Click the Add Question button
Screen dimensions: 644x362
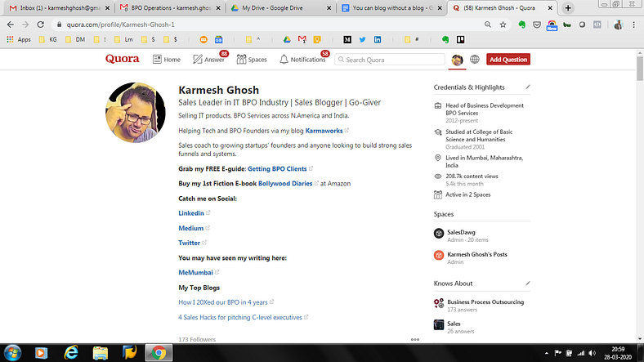(x=508, y=60)
